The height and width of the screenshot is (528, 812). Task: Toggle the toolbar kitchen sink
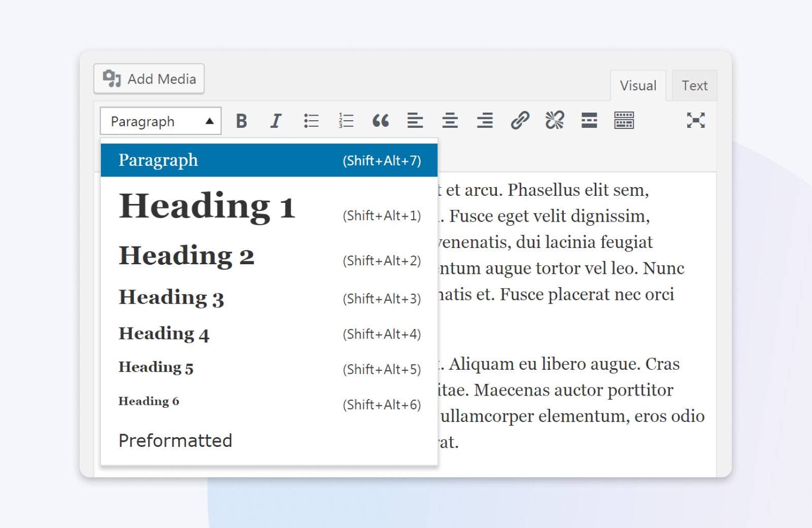(624, 121)
